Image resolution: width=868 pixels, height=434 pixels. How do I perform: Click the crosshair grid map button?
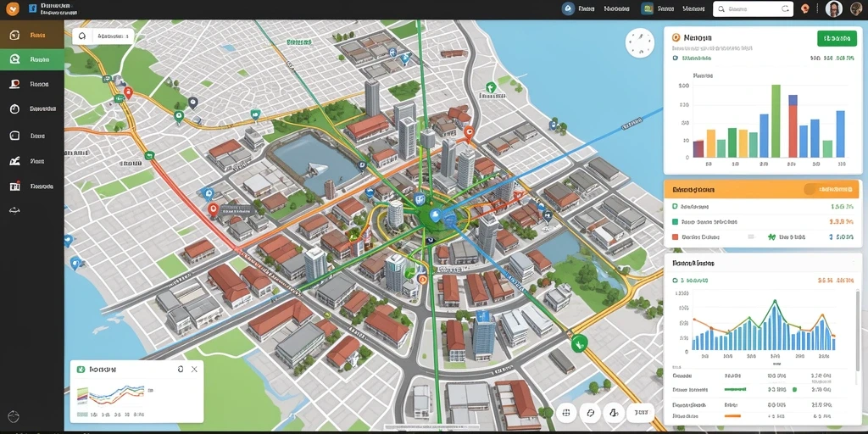(x=565, y=413)
